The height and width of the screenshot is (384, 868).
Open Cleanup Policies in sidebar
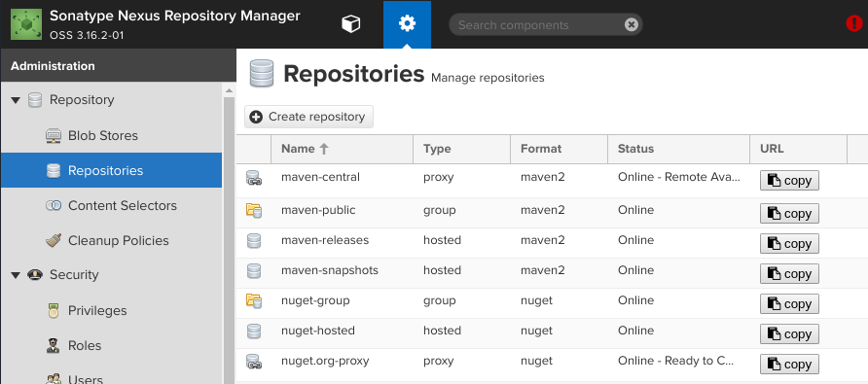click(x=119, y=241)
